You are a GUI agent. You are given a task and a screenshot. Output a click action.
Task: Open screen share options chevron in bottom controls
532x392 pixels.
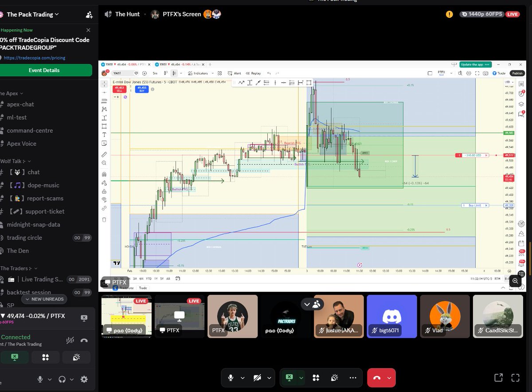point(301,378)
